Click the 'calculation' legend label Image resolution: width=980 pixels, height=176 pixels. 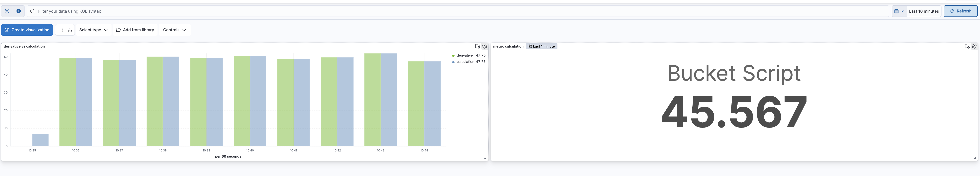click(x=465, y=62)
